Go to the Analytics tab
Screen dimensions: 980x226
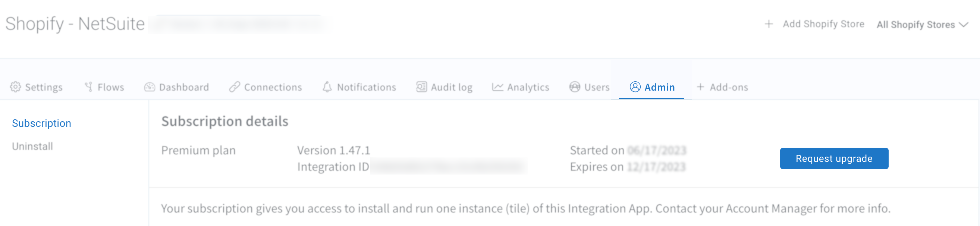point(521,87)
